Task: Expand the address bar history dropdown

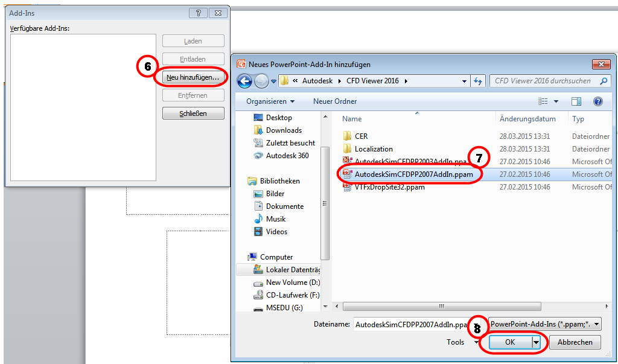Action: pos(464,81)
